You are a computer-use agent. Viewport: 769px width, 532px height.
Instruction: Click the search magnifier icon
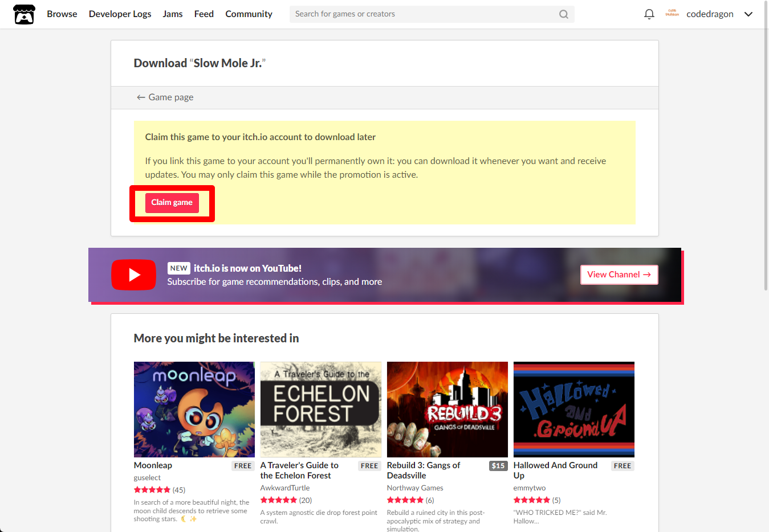tap(563, 14)
